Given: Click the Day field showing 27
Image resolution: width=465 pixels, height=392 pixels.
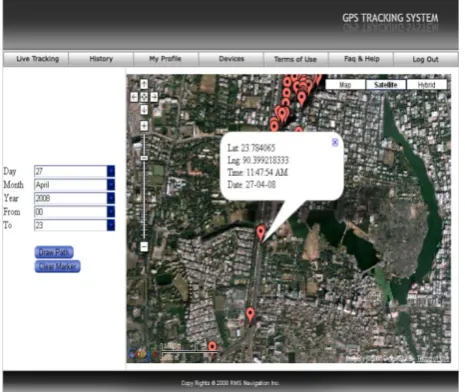Looking at the screenshot, I should (x=71, y=171).
